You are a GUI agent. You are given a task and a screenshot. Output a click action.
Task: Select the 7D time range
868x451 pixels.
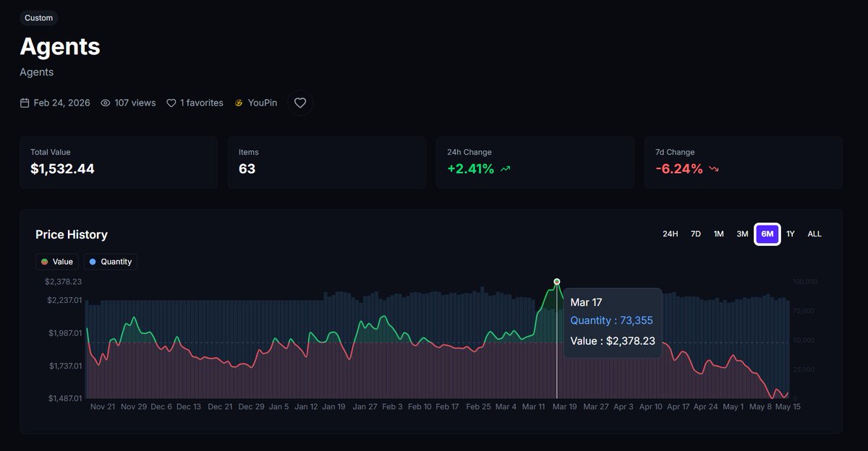(x=696, y=234)
